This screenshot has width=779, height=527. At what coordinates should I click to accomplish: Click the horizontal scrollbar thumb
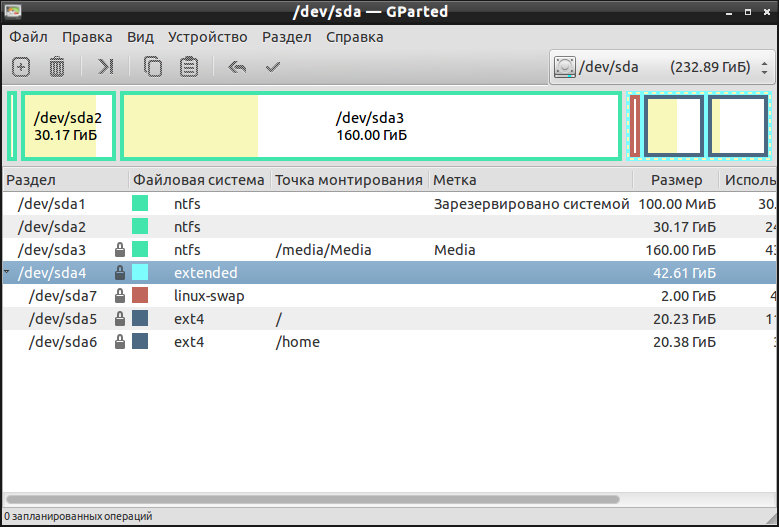(312, 499)
